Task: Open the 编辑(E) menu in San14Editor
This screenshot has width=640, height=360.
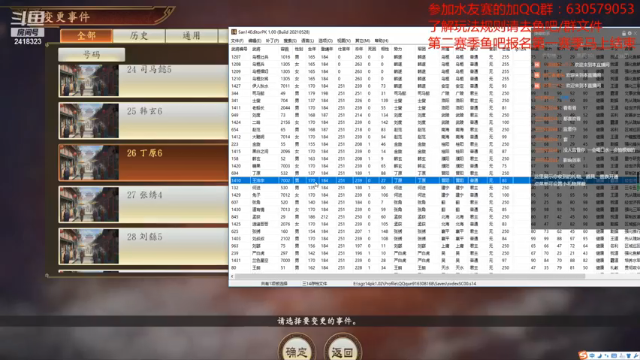Action: click(254, 41)
